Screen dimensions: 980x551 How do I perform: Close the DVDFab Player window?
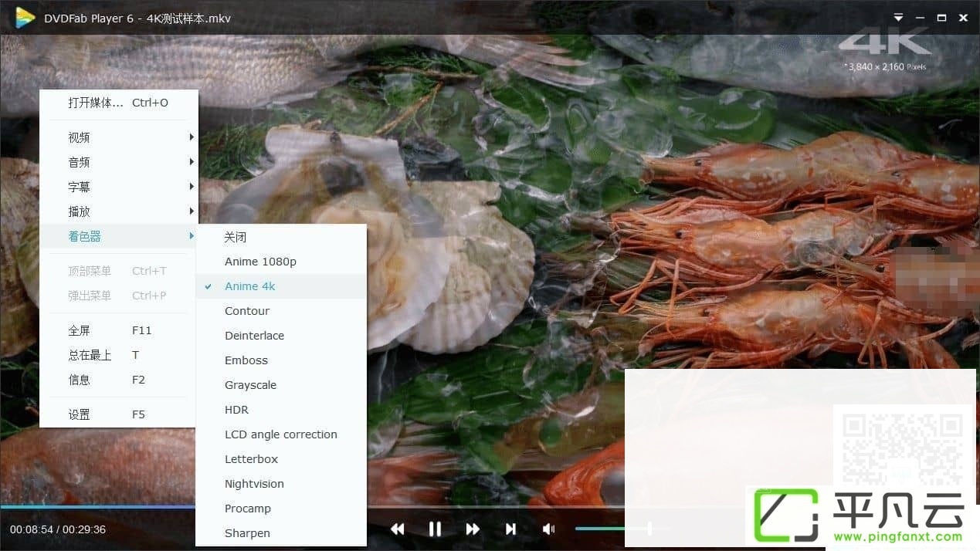click(x=963, y=18)
